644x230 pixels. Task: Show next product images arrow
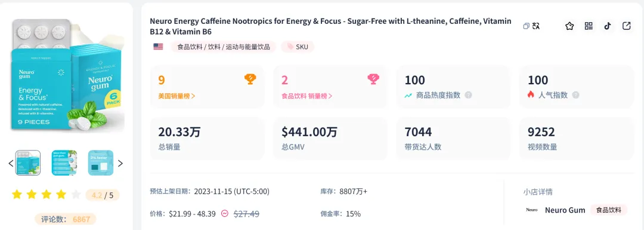pos(120,163)
